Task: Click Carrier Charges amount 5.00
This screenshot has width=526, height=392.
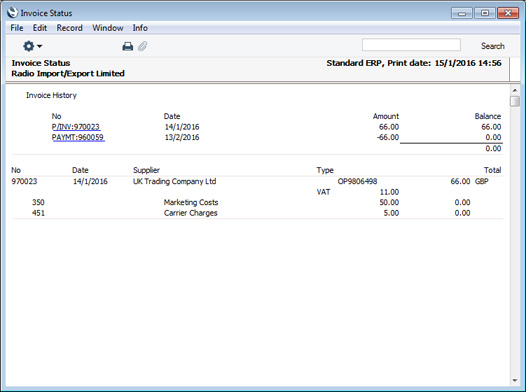Action: tap(391, 213)
